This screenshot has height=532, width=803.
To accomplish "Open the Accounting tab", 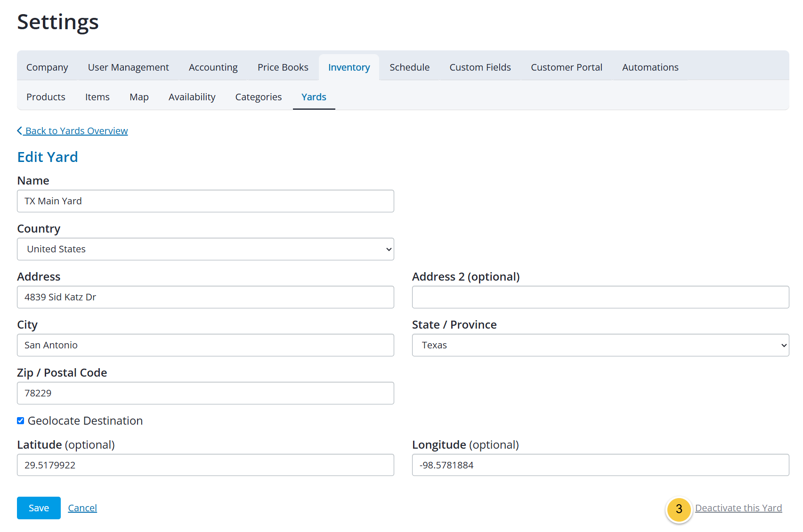I will pos(213,67).
